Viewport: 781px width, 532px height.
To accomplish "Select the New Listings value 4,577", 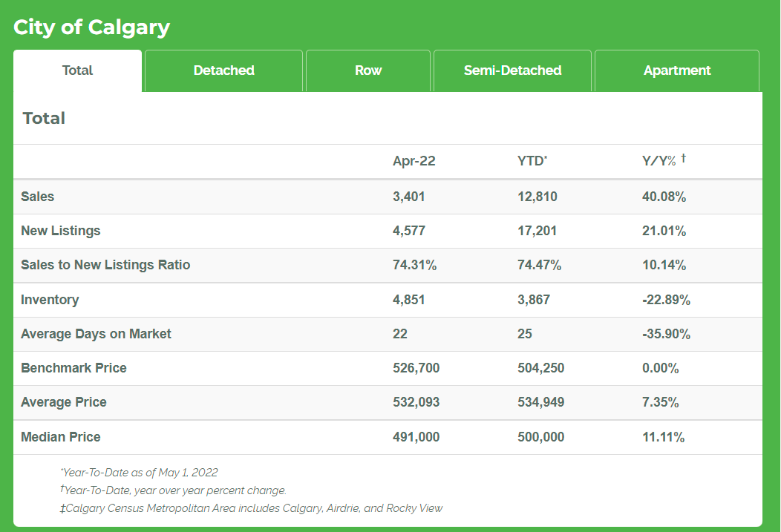I will 409,231.
